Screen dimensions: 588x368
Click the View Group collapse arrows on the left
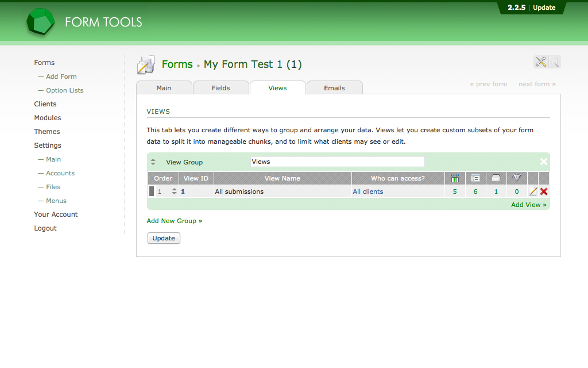tap(153, 162)
